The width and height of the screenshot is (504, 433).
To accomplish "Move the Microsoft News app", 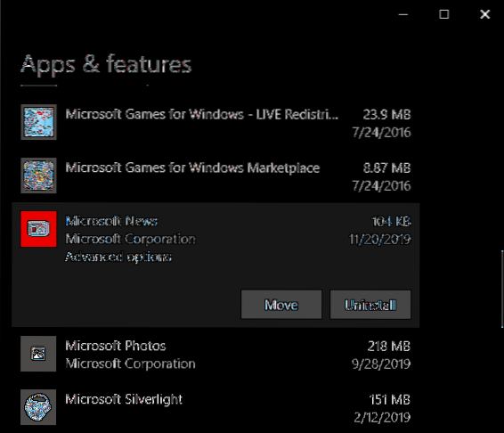I will pos(281,305).
